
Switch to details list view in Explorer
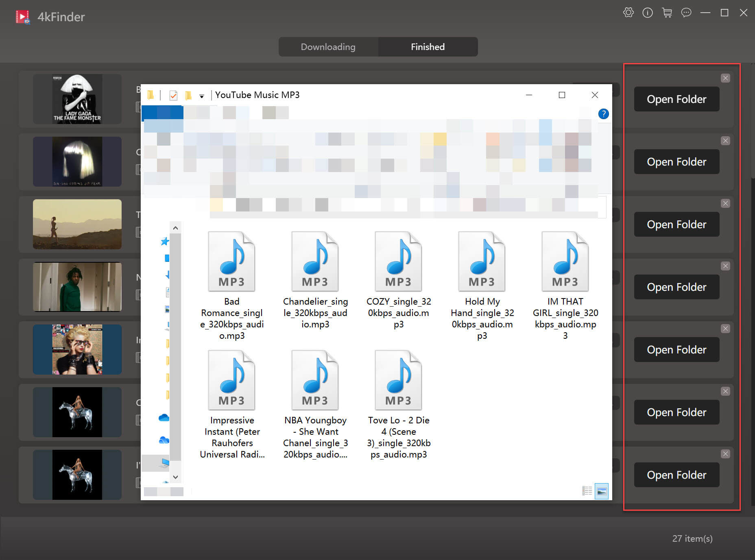pos(587,491)
